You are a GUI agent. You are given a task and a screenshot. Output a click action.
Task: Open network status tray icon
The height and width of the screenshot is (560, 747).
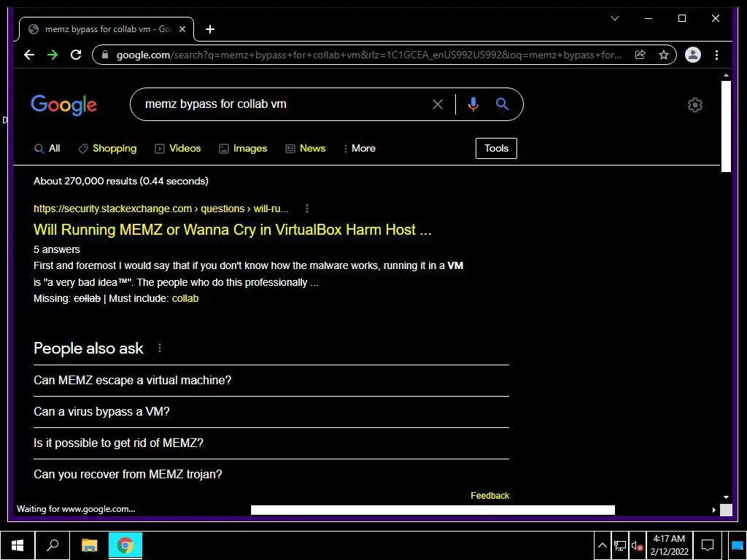click(x=620, y=545)
